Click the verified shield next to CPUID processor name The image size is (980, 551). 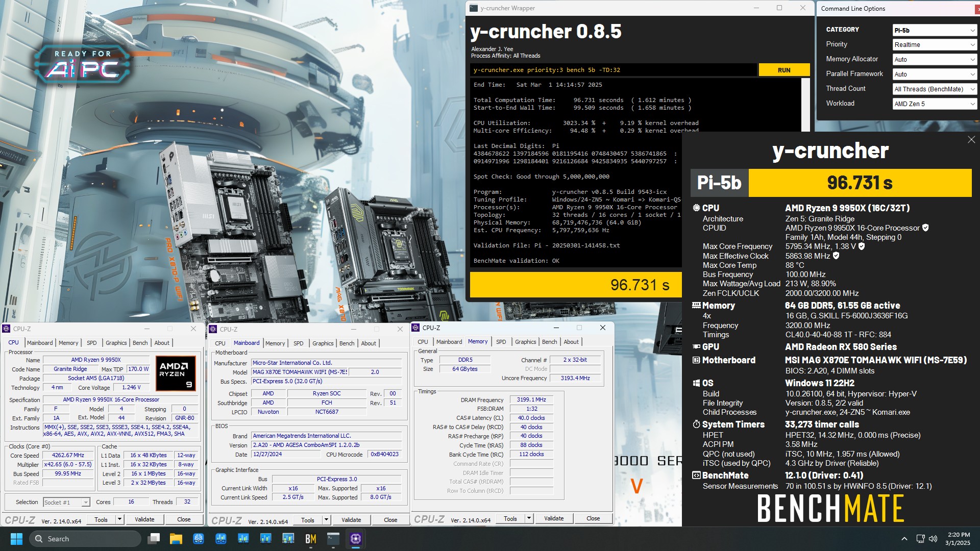[x=925, y=228]
